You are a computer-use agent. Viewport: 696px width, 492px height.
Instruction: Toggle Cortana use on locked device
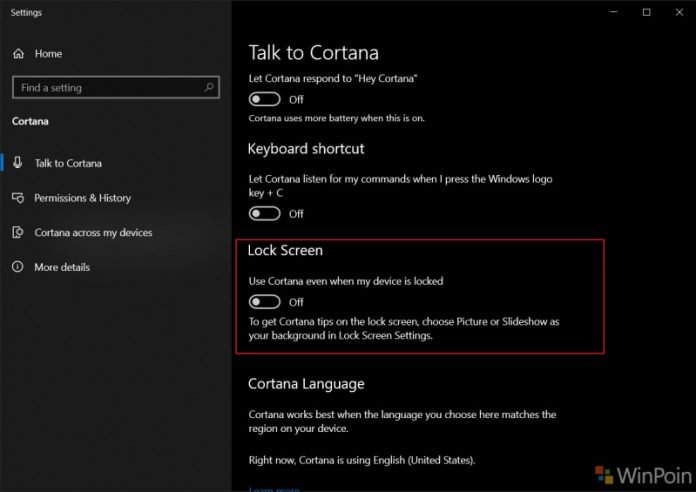point(265,302)
